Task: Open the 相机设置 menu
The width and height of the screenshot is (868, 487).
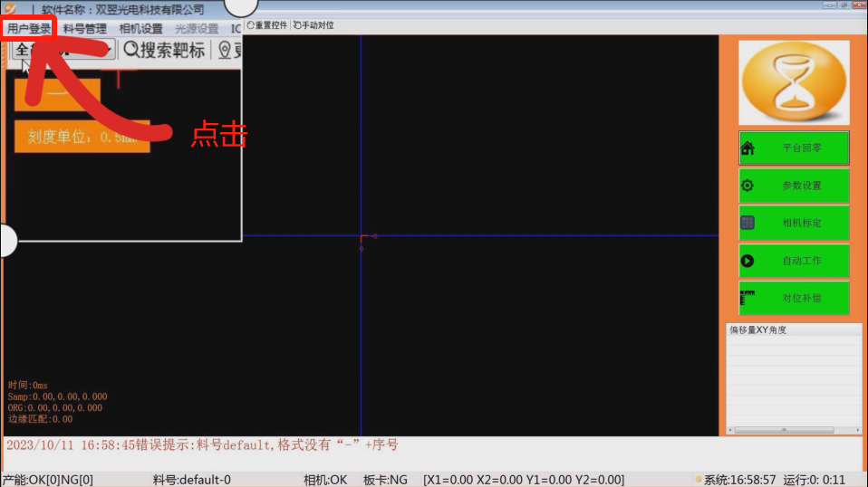Action: 141,29
